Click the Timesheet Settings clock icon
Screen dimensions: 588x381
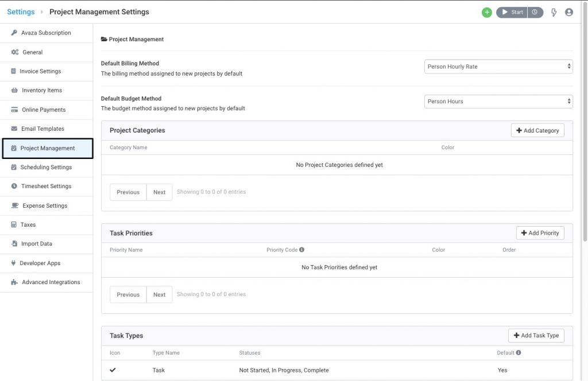(14, 186)
